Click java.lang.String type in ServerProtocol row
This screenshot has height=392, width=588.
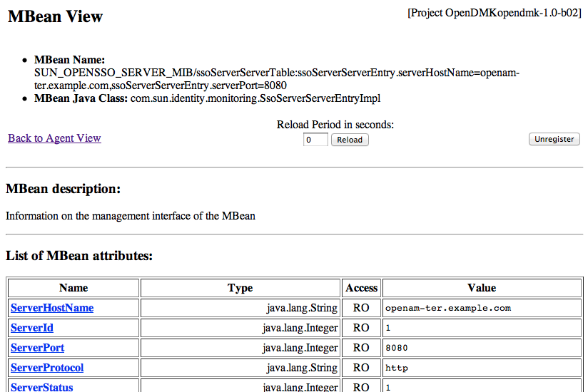coord(302,368)
